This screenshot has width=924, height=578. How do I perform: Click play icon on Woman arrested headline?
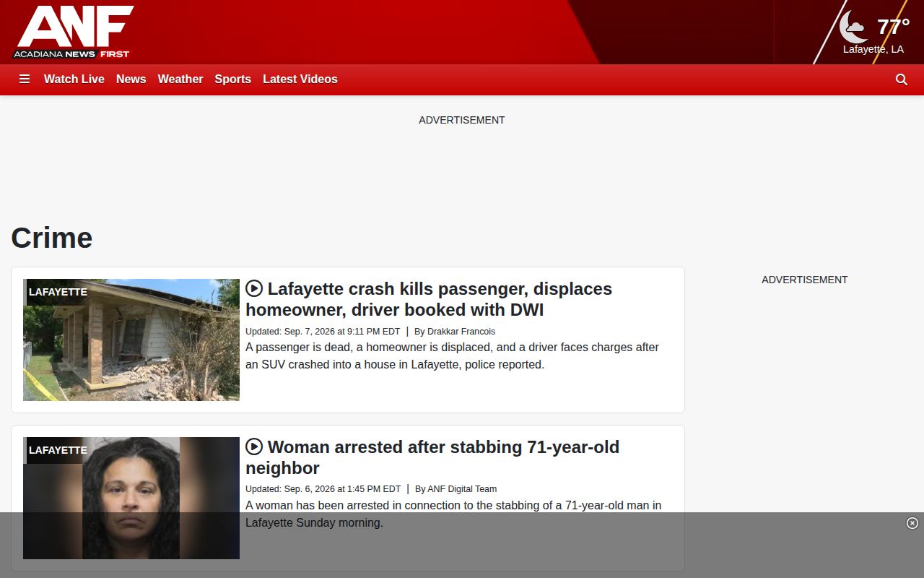click(254, 447)
